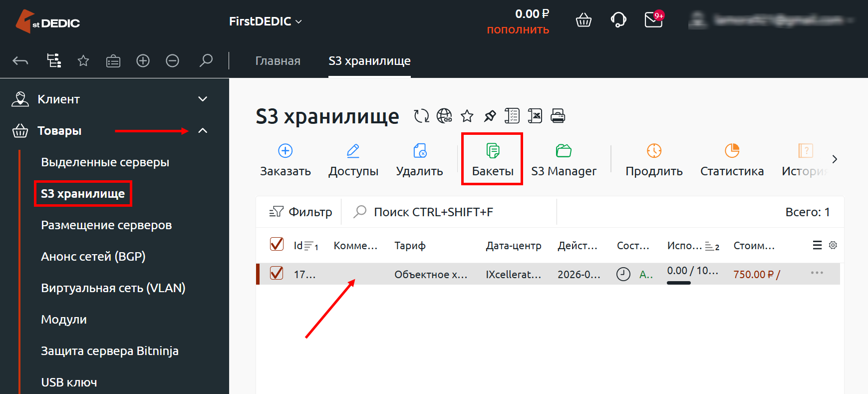The image size is (868, 394).
Task: Open Модули in sidebar
Action: [x=64, y=320]
